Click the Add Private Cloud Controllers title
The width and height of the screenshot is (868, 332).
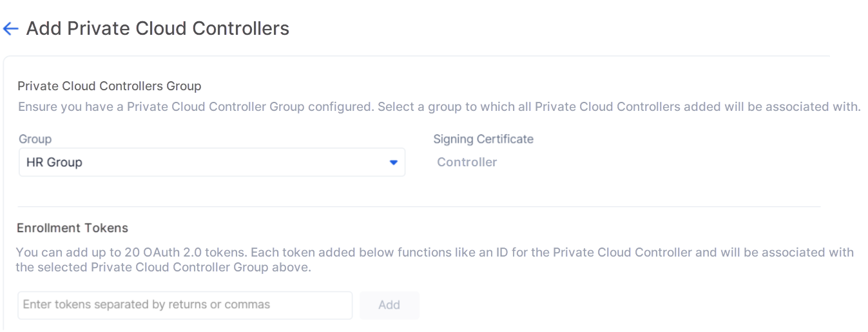158,28
